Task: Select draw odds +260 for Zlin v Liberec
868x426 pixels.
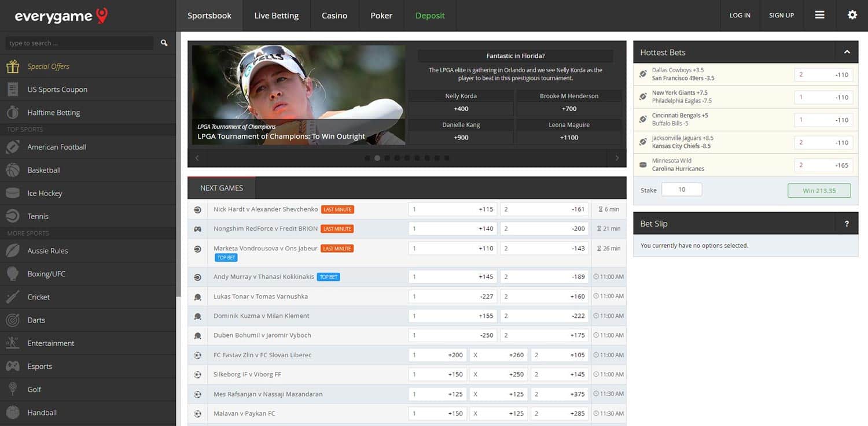Action: (498, 355)
